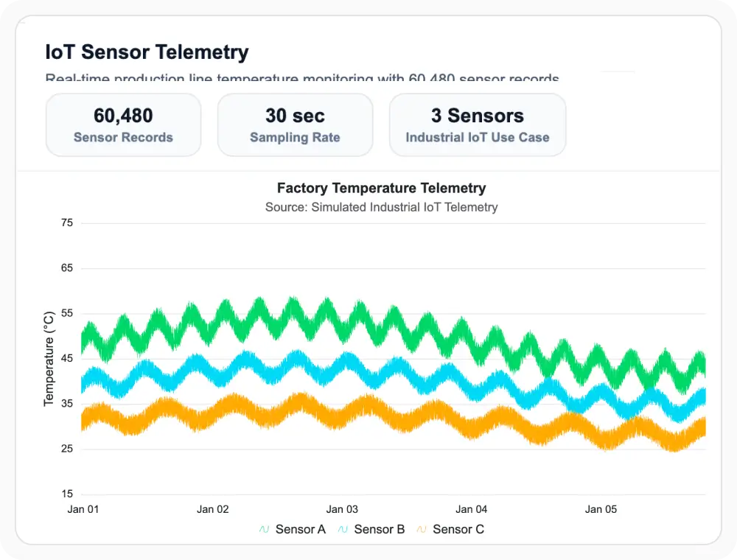The height and width of the screenshot is (560, 737).
Task: Click the Jan 02 x-axis label
Action: click(212, 509)
